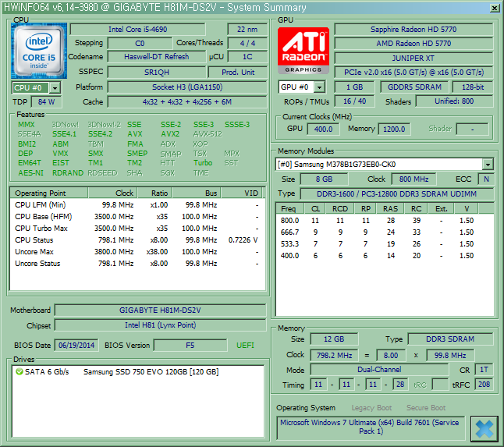Select the Uncore Max row
Viewport: 504px width, 447px height.
[x=137, y=252]
